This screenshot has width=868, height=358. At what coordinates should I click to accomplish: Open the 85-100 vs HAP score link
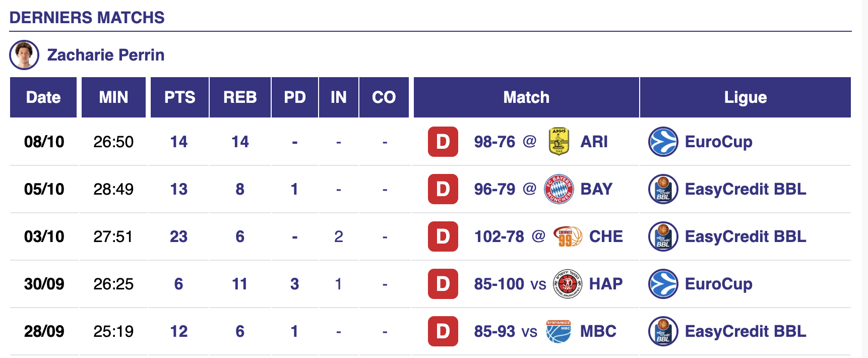(499, 284)
